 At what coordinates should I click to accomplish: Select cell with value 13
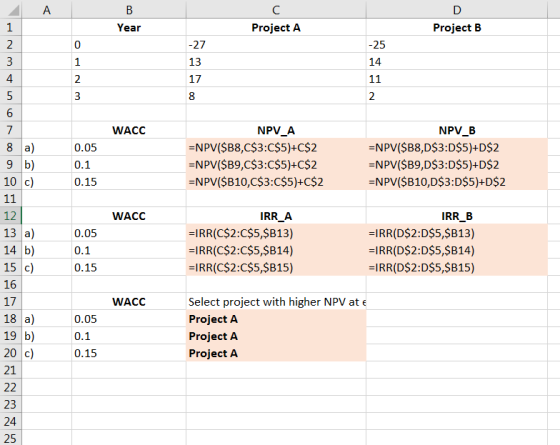(276, 62)
